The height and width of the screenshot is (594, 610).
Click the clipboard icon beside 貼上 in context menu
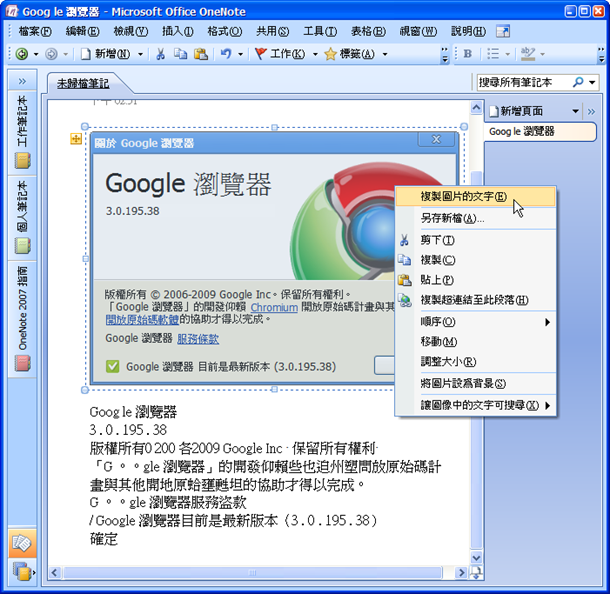coord(404,280)
